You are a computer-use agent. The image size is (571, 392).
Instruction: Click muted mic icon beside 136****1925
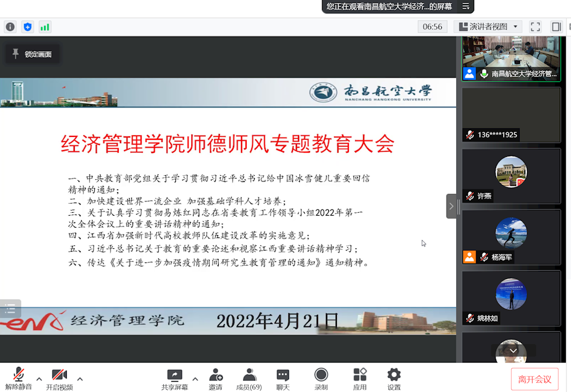coord(470,135)
